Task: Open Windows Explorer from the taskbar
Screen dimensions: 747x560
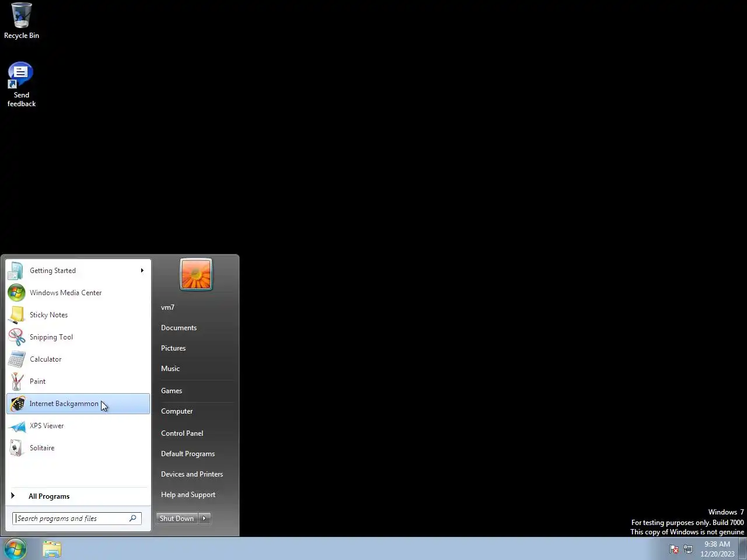Action: 51,549
